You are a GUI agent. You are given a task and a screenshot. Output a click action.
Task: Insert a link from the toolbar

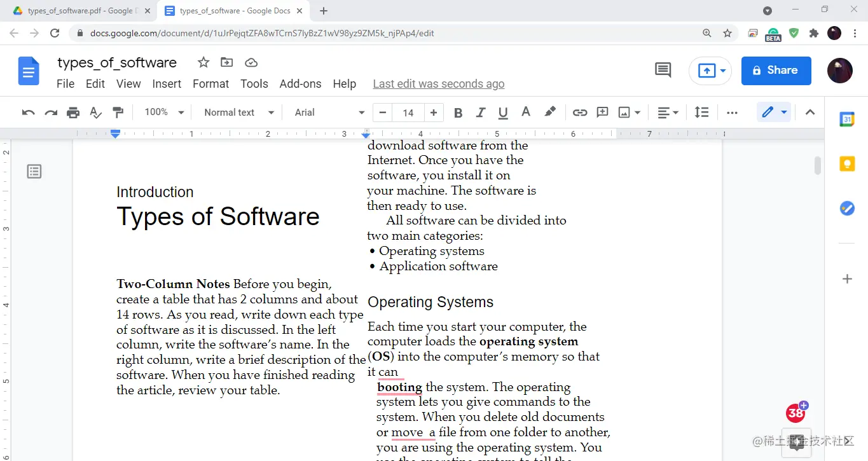[579, 113]
